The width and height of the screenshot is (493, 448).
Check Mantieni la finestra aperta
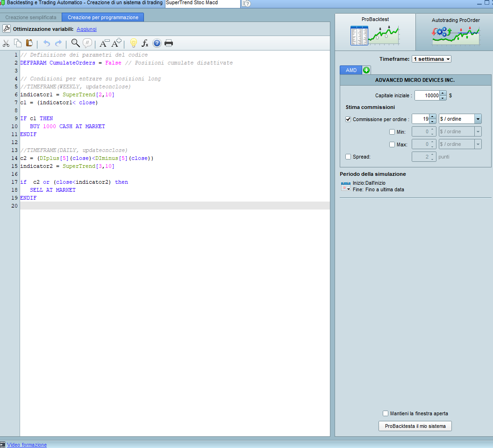[x=386, y=413]
